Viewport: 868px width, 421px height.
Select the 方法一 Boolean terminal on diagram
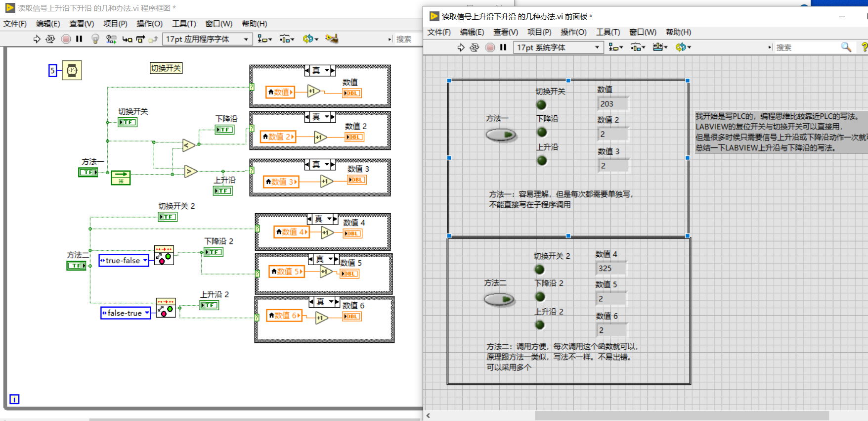(88, 172)
